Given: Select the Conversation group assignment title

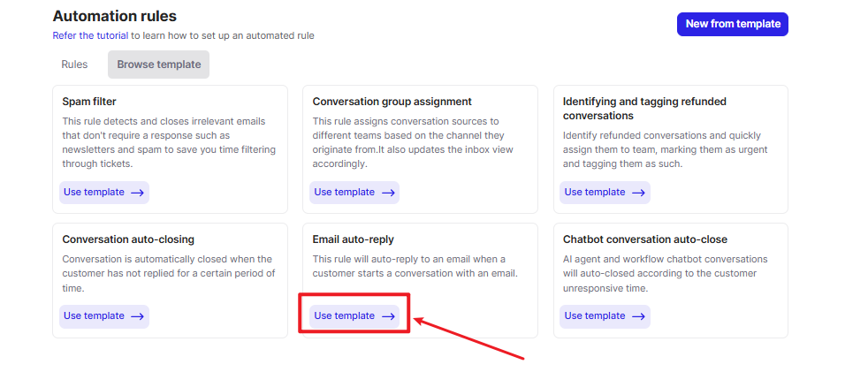Looking at the screenshot, I should [x=392, y=102].
